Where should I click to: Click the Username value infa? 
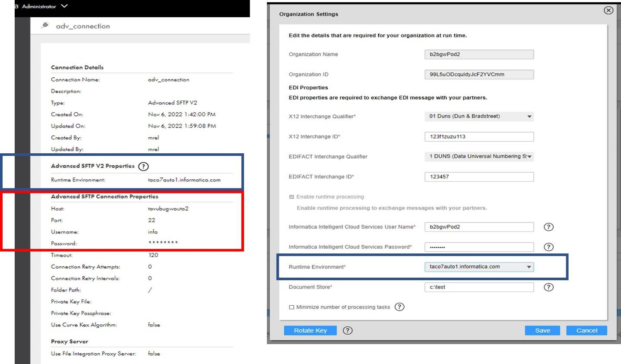click(x=152, y=232)
